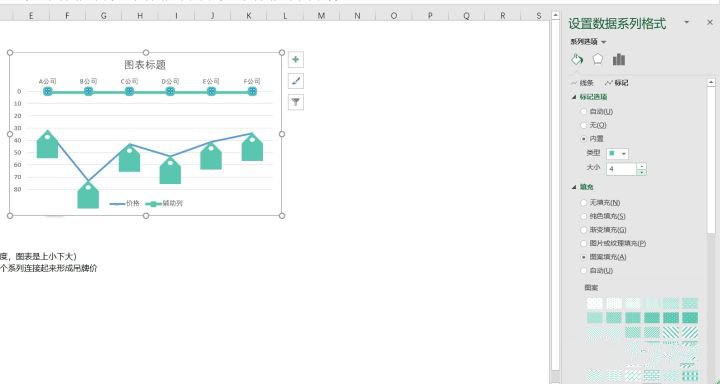Open the marker 类型 type dropdown
This screenshot has width=720, height=384.
point(618,154)
